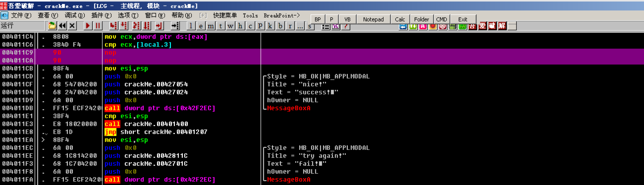Click Execute Till Return icon

159,26
